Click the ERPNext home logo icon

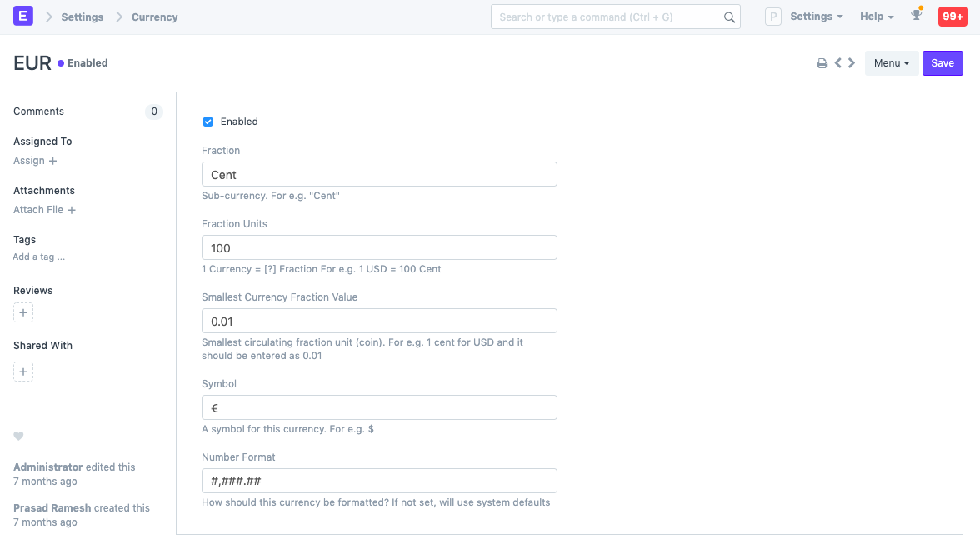23,17
